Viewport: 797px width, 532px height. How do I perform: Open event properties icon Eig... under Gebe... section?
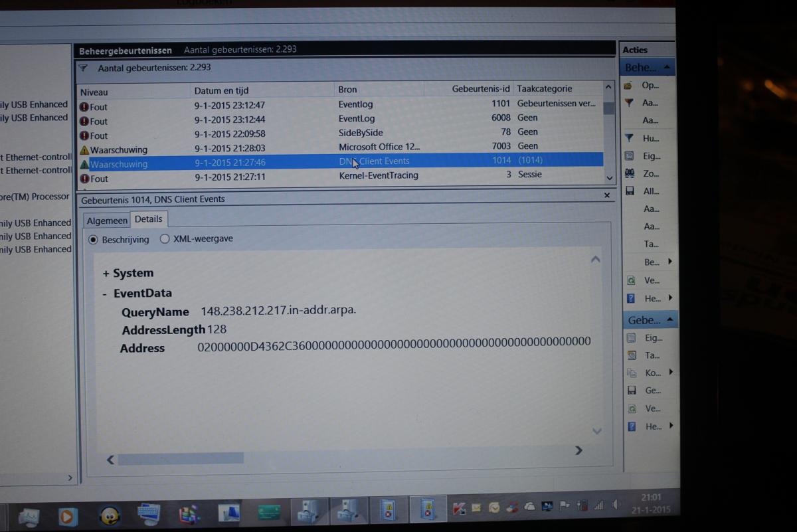(x=632, y=338)
